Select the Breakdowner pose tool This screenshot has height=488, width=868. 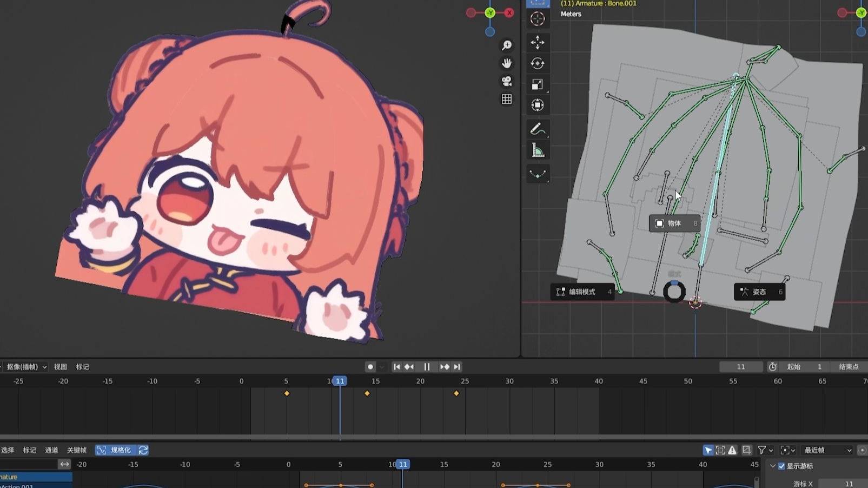click(x=538, y=174)
